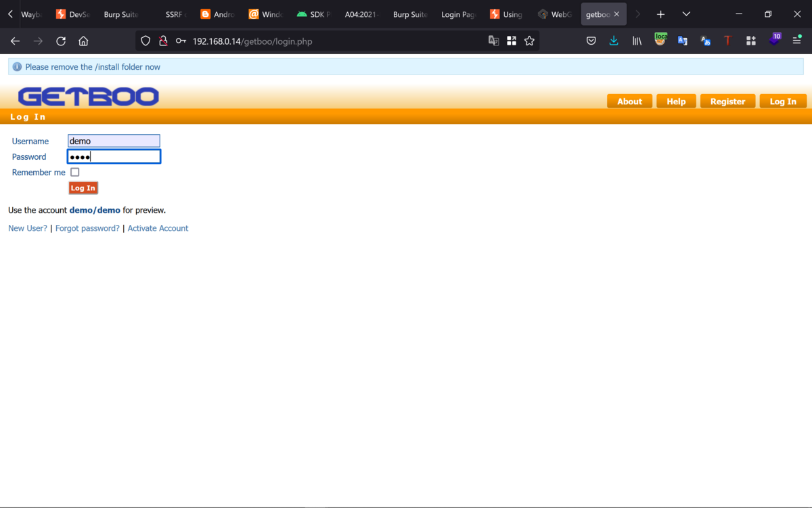Click the Register button in header
The image size is (812, 508).
coord(727,102)
